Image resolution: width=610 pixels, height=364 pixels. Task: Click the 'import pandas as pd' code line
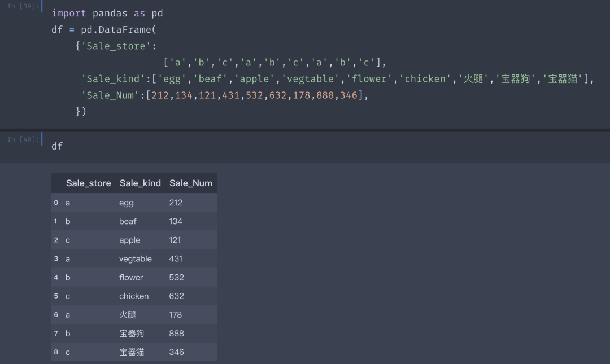(107, 13)
